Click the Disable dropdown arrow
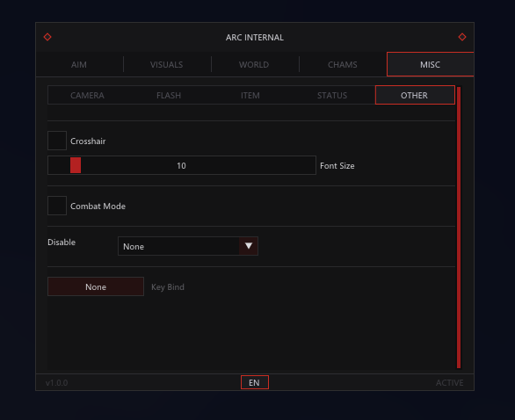Image resolution: width=515 pixels, height=420 pixels. pos(249,246)
